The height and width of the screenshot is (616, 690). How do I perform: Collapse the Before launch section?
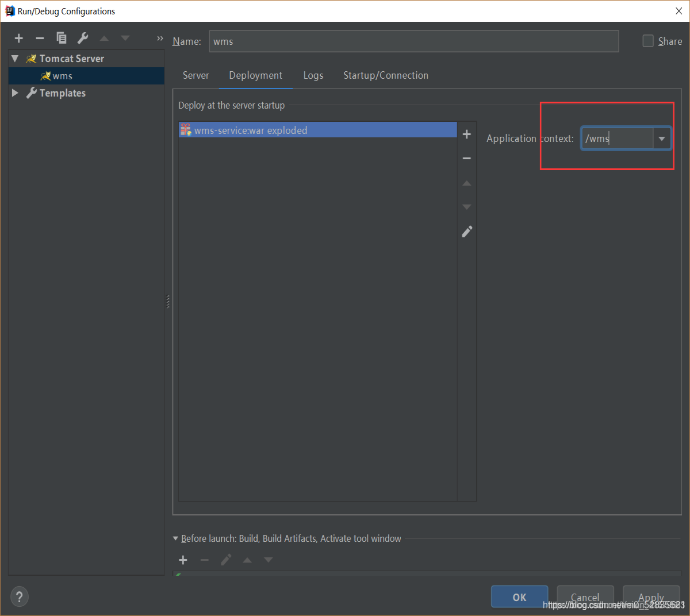tap(176, 539)
